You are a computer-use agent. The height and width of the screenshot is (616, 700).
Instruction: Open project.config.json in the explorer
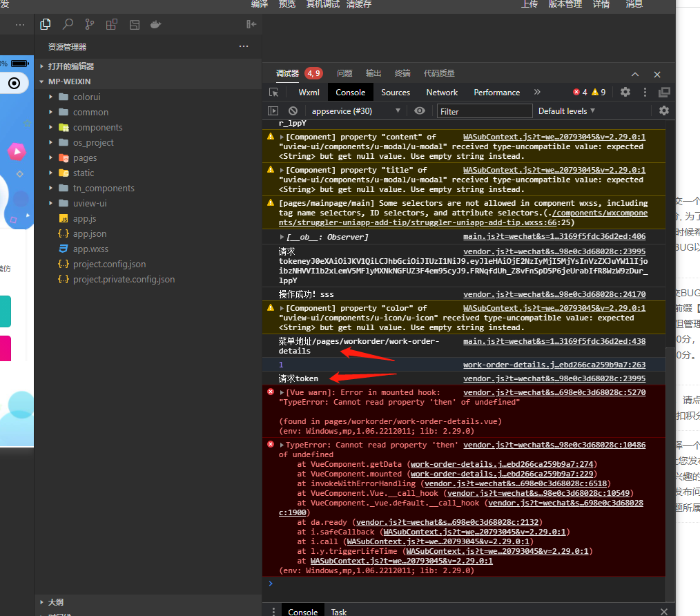(x=109, y=264)
